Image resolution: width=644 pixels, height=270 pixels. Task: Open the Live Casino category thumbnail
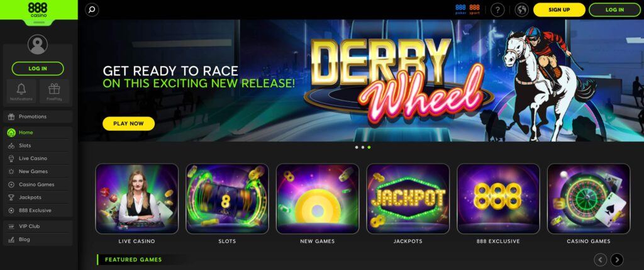pyautogui.click(x=136, y=199)
